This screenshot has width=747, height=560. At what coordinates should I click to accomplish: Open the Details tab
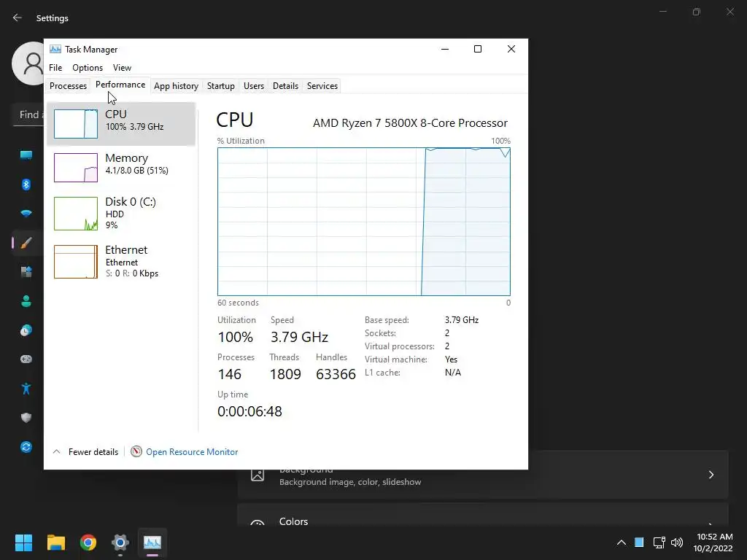tap(285, 86)
